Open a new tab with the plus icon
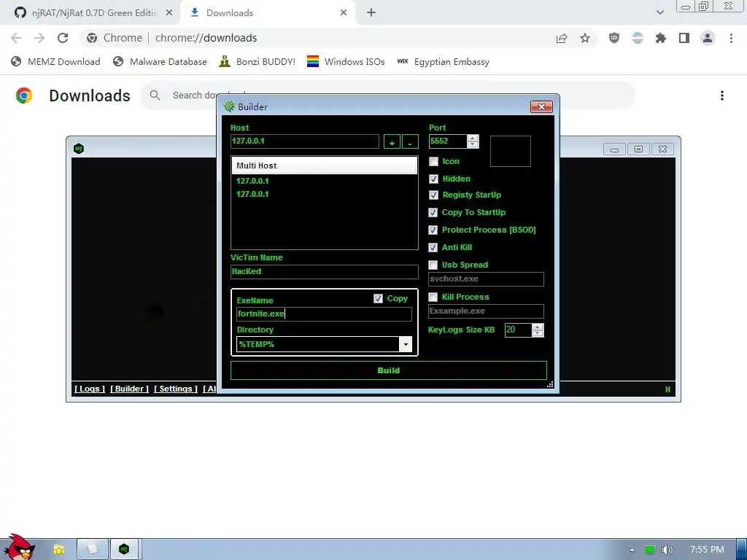Image resolution: width=747 pixels, height=560 pixels. [371, 13]
